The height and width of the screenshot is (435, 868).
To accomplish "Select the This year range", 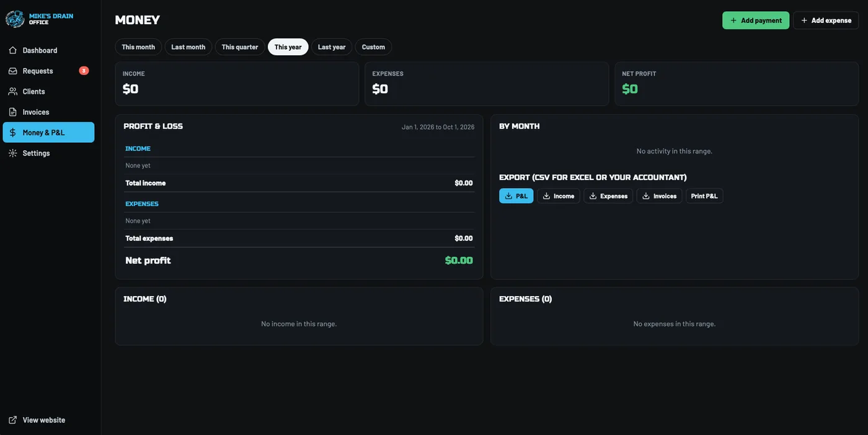I will (x=288, y=47).
